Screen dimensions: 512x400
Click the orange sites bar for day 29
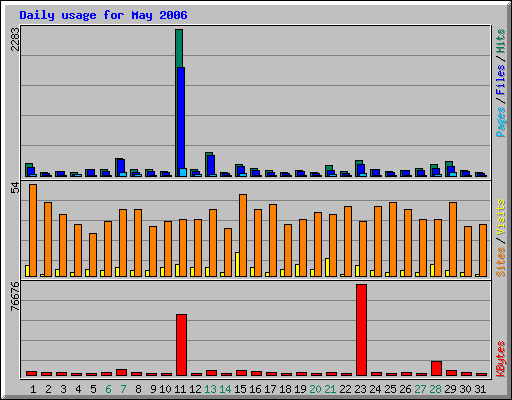point(453,239)
